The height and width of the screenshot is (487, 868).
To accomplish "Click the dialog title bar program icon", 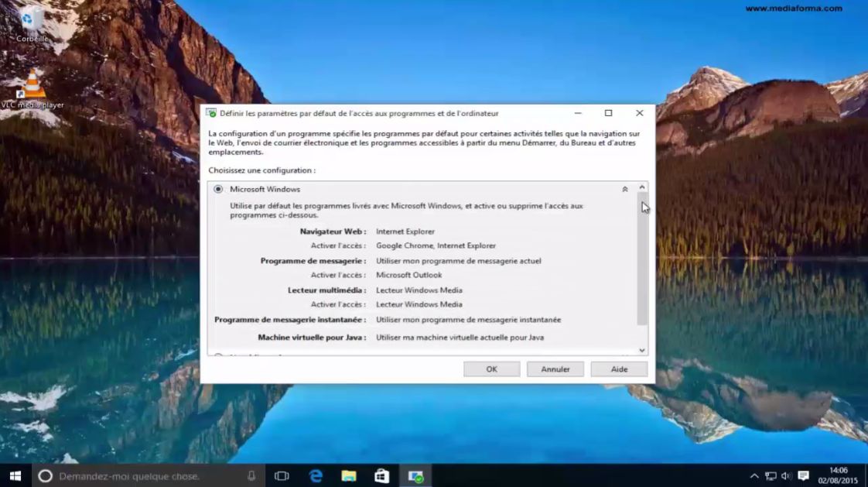I will pyautogui.click(x=211, y=113).
